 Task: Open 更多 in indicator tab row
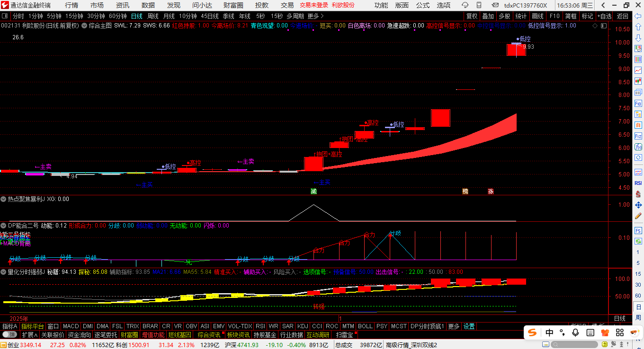tap(454, 326)
